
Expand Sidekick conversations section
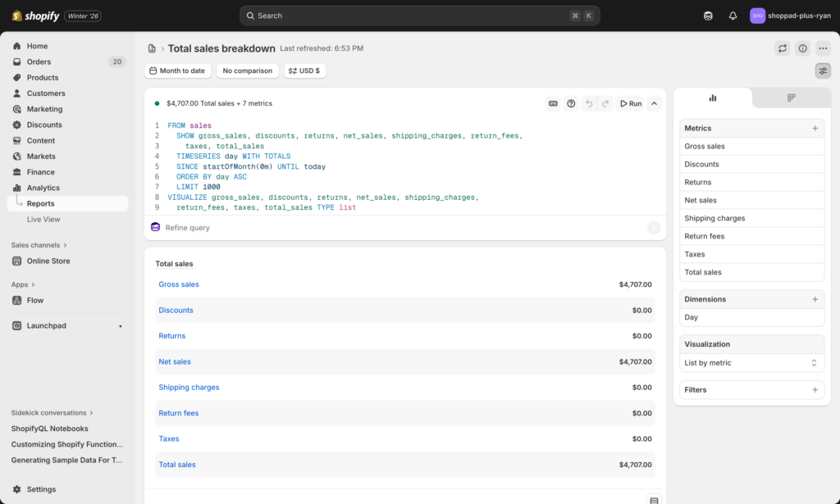coord(52,413)
